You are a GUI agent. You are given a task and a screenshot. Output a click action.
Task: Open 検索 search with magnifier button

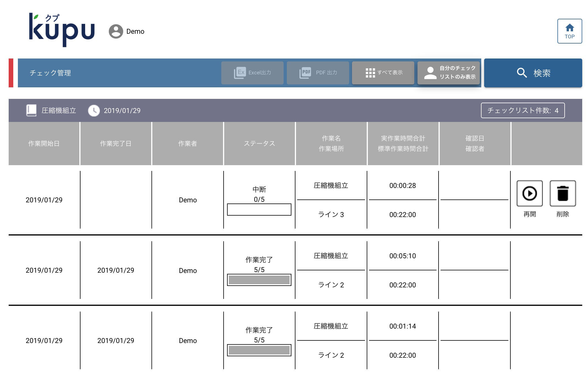pos(533,73)
